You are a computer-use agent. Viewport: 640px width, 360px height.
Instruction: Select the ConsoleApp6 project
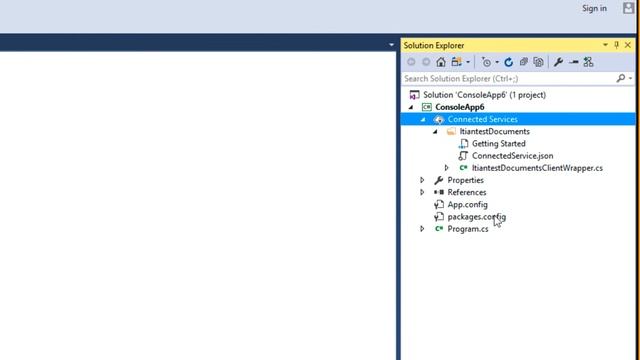click(x=460, y=107)
